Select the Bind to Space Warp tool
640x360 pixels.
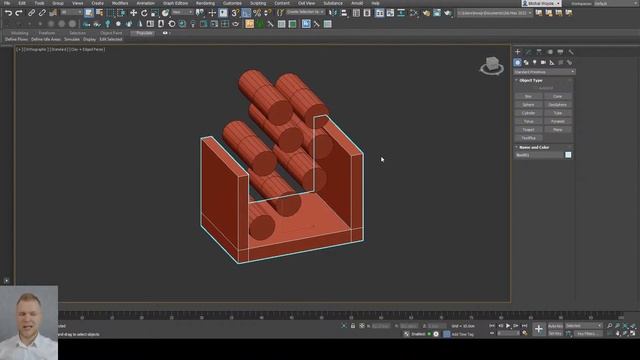coord(53,13)
